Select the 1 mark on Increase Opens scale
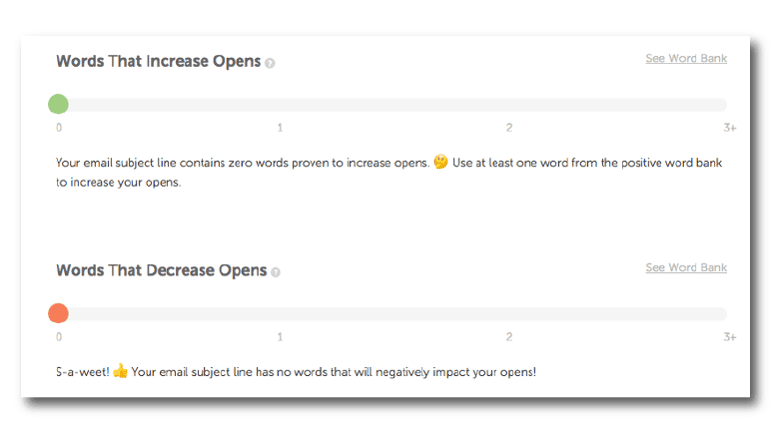Image resolution: width=770 pixels, height=433 pixels. click(280, 128)
